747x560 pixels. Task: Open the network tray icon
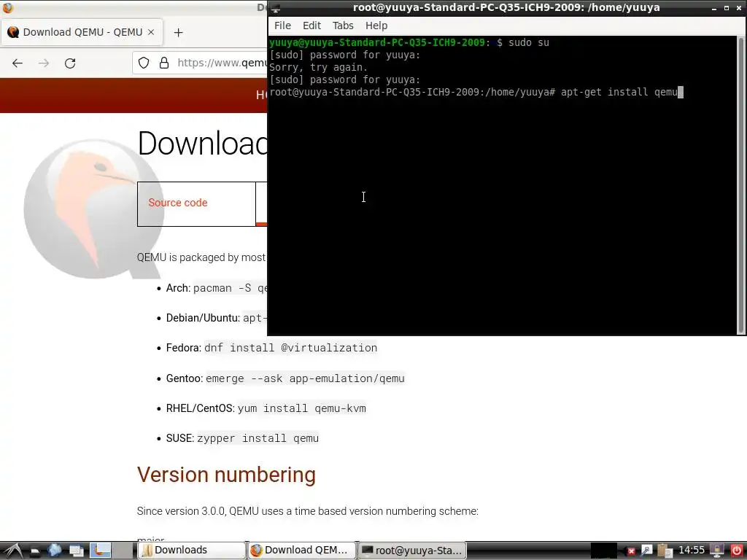pos(646,551)
